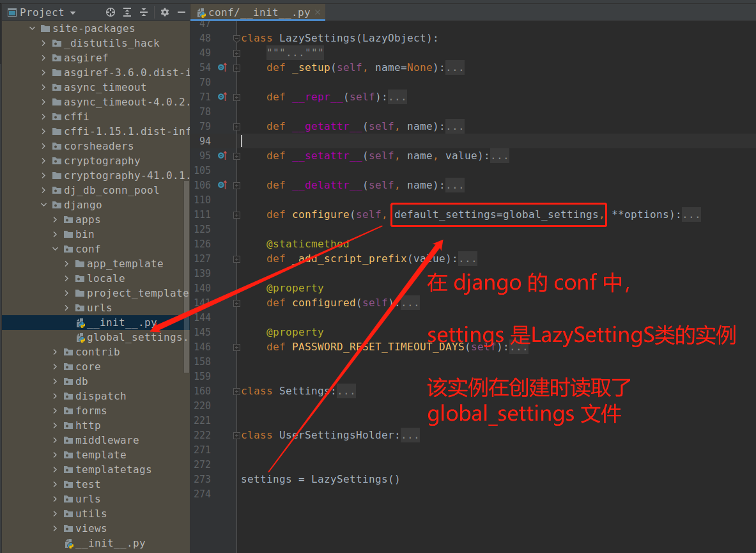
Task: Expand the locale folder
Action: point(67,278)
